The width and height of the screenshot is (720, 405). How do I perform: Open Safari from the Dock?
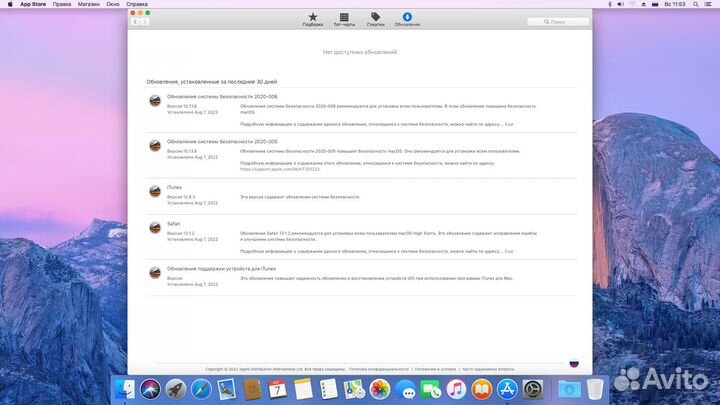pyautogui.click(x=201, y=389)
